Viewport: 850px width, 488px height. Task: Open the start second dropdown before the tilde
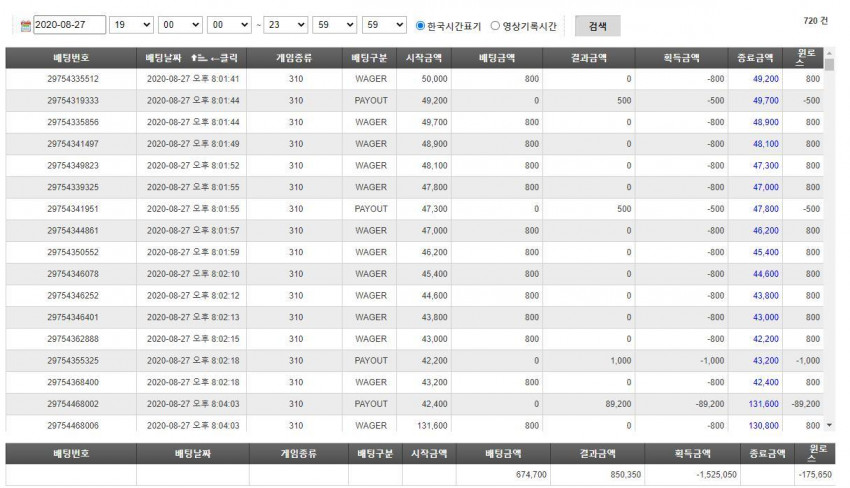[x=229, y=25]
